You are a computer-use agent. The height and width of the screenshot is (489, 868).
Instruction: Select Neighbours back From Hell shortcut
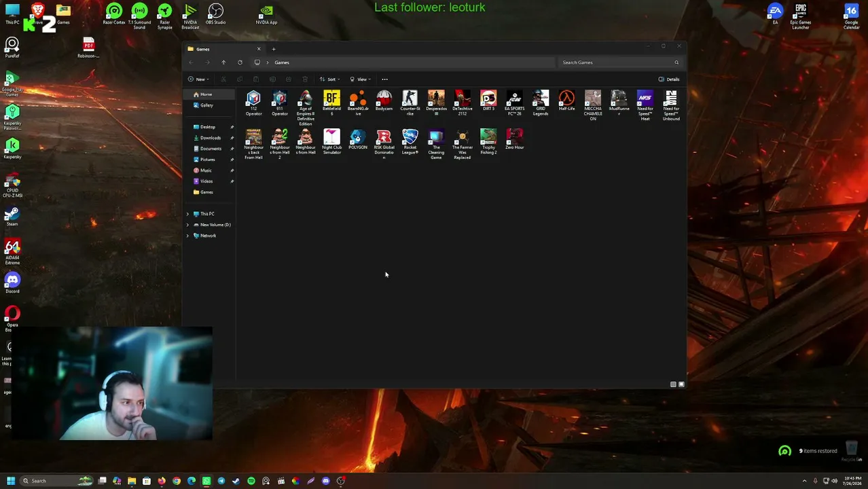[253, 145]
